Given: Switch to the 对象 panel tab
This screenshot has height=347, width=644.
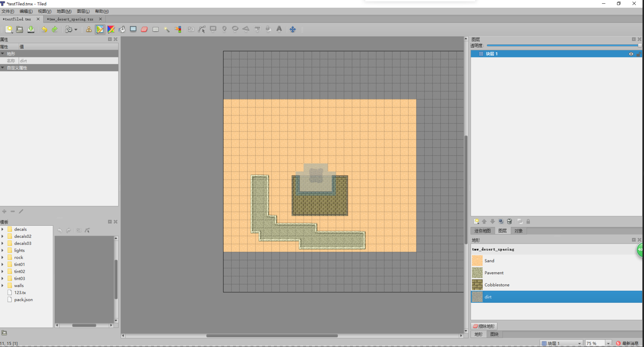Looking at the screenshot, I should pyautogui.click(x=519, y=230).
